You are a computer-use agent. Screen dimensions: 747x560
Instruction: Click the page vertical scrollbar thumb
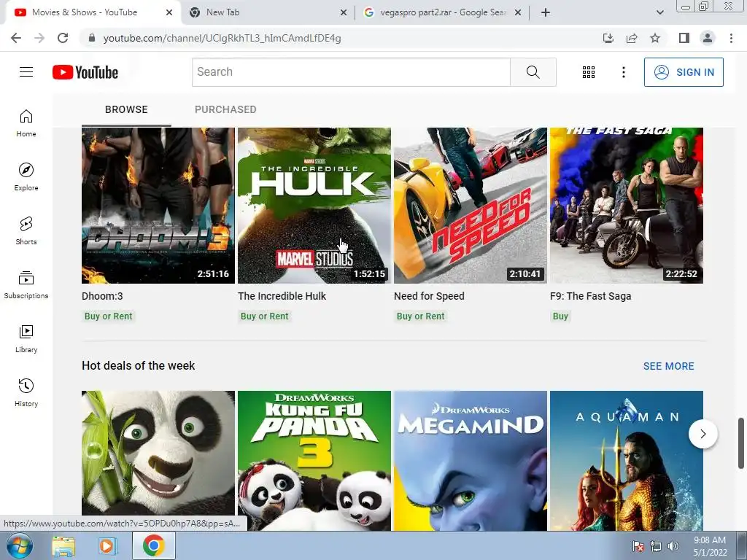[x=741, y=443]
